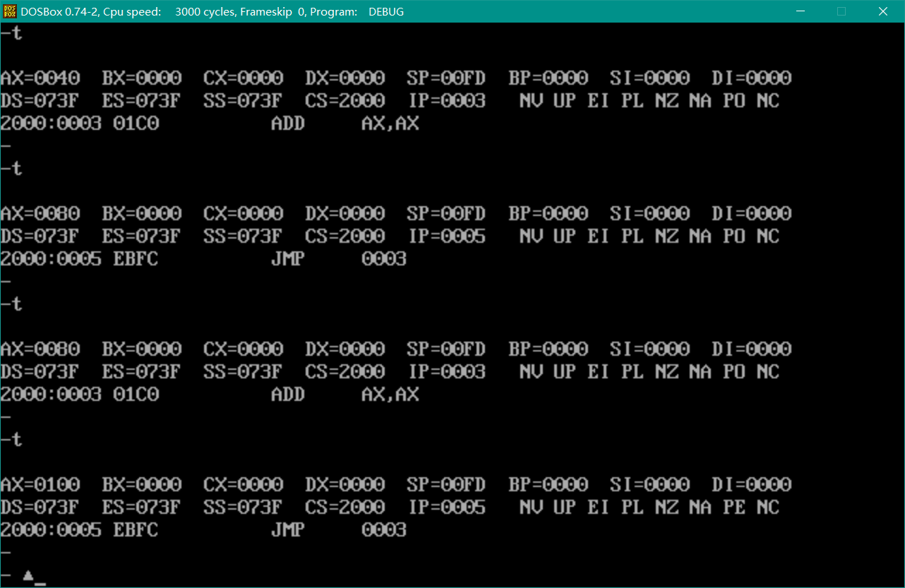Click IP=0005 in the row with PE flag

point(447,507)
